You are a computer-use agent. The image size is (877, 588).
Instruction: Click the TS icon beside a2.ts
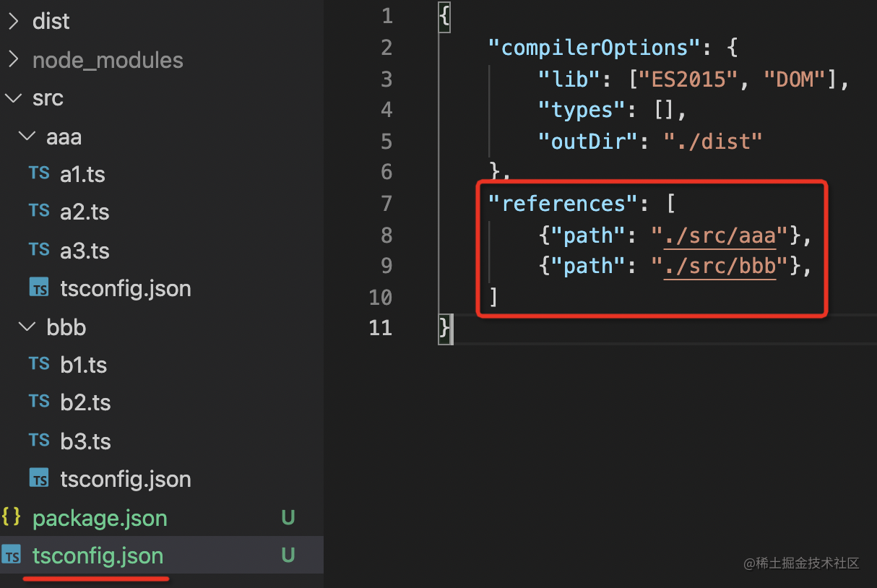pyautogui.click(x=39, y=211)
